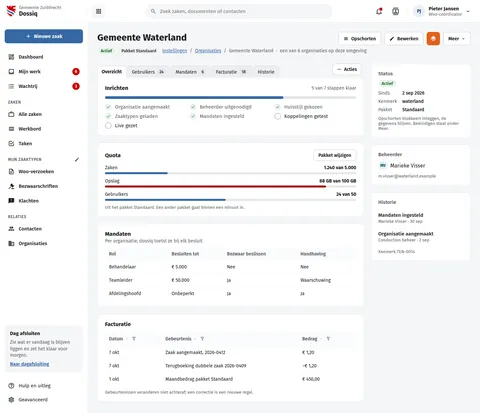Toggle the Mandaten ingesteld step
480x413 pixels.
pos(193,116)
